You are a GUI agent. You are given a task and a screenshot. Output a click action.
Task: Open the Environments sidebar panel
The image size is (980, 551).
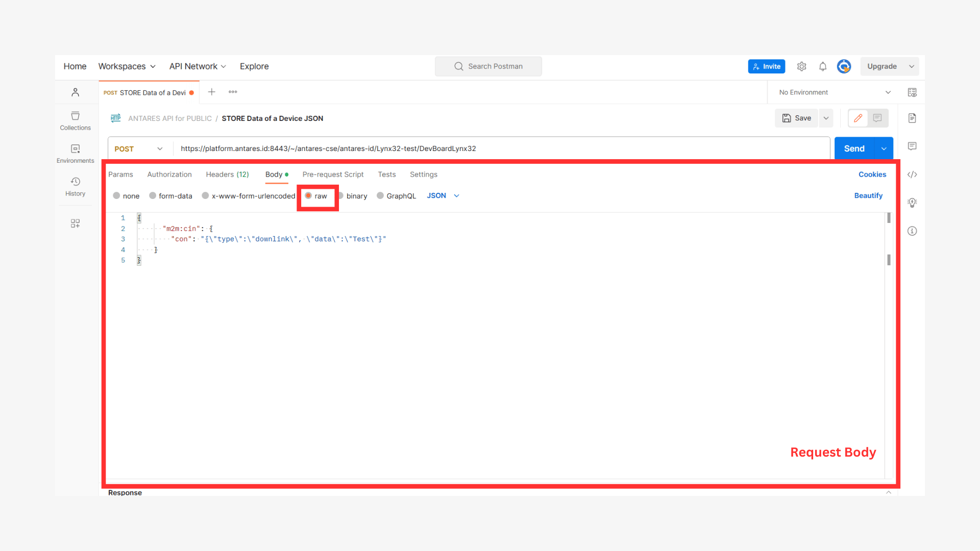tap(75, 154)
